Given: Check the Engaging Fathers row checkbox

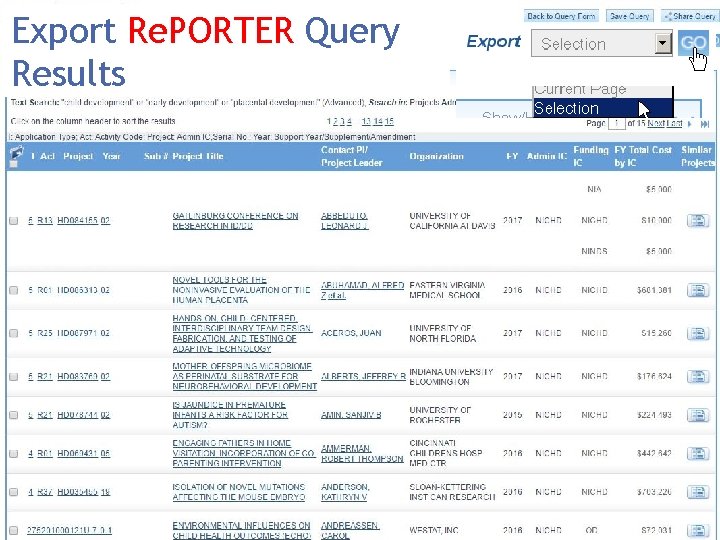Looking at the screenshot, I should pos(14,454).
